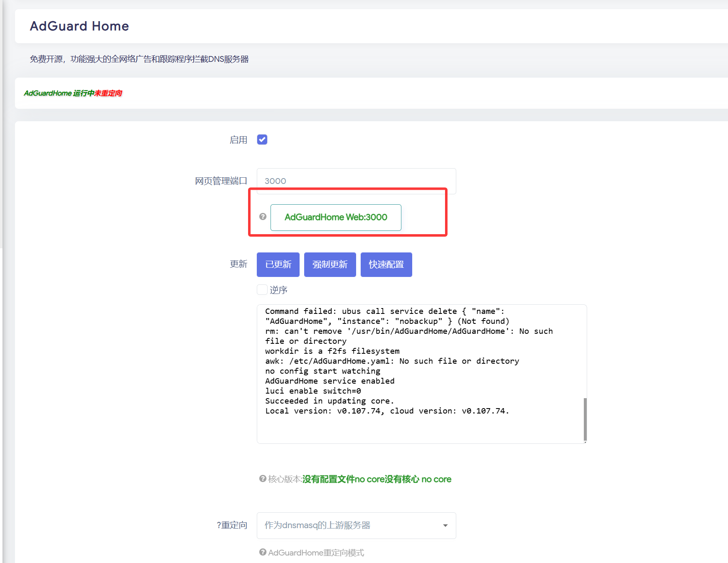Click the log output scrollbar thumb
This screenshot has height=563, width=728.
pos(585,419)
